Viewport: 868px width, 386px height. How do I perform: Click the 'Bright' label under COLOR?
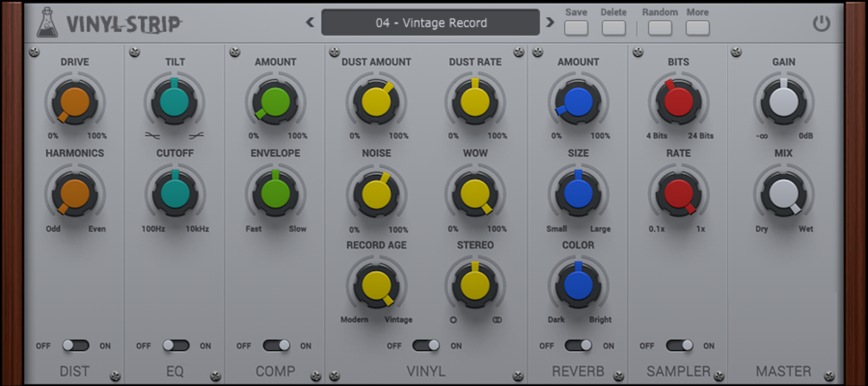click(600, 319)
